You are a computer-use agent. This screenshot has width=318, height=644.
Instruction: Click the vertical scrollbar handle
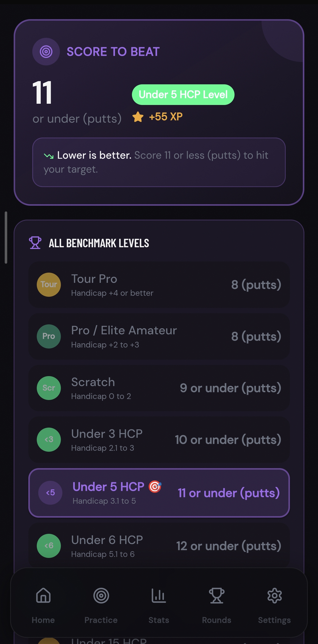pos(6,238)
